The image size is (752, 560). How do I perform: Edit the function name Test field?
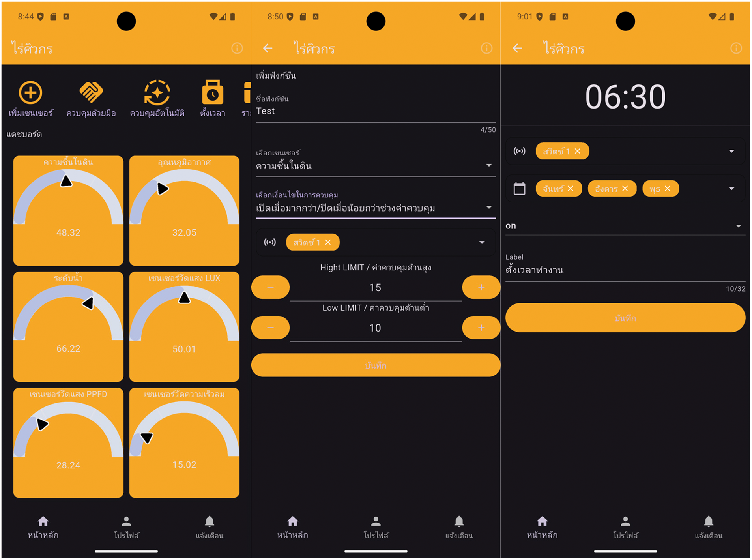pos(375,111)
